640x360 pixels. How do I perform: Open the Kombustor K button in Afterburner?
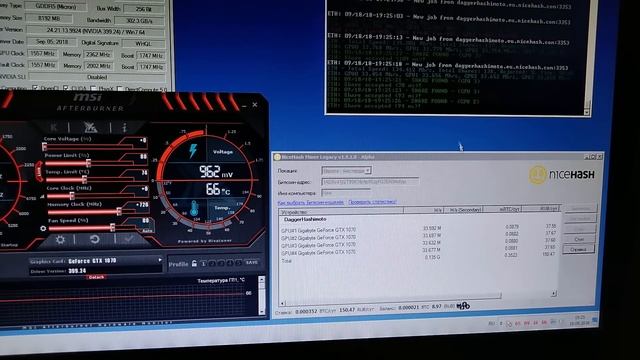[53, 128]
